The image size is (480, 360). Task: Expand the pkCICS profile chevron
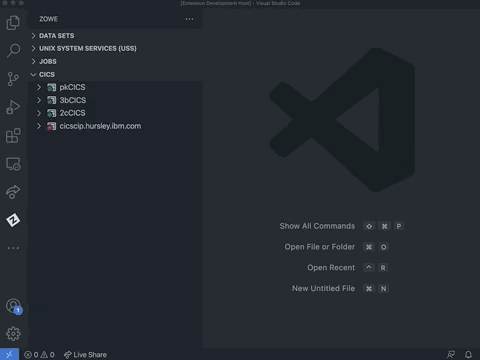(39, 87)
